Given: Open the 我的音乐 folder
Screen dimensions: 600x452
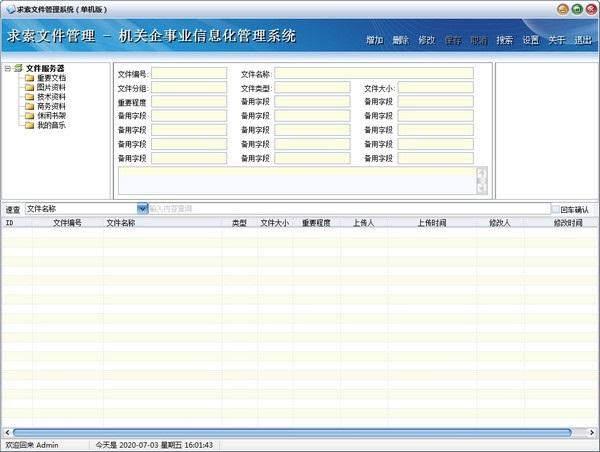Looking at the screenshot, I should click(50, 125).
